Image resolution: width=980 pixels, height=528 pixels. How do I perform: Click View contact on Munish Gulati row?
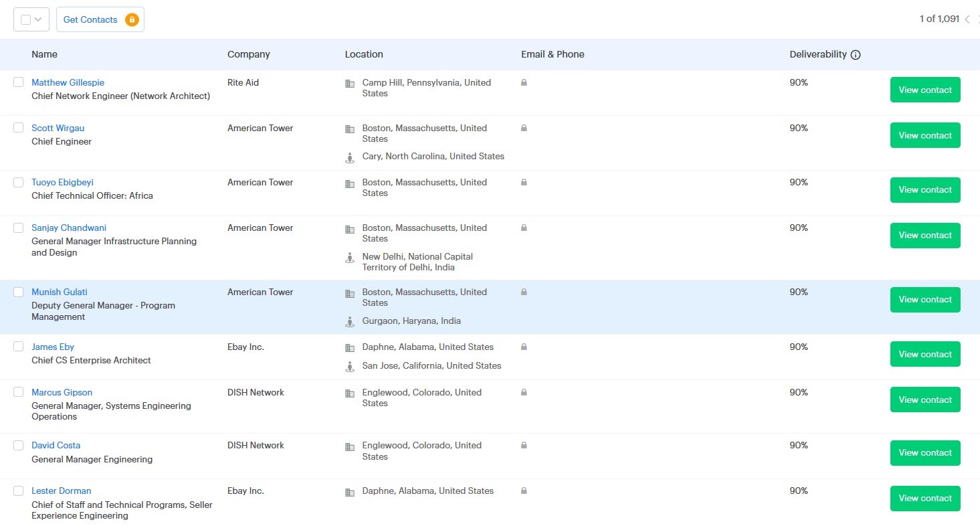(925, 299)
